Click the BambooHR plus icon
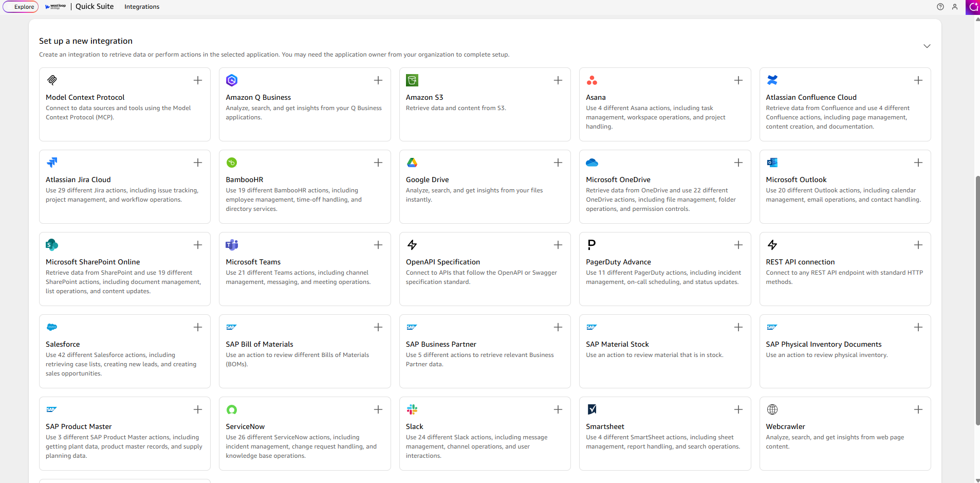The width and height of the screenshot is (980, 483). coord(378,163)
